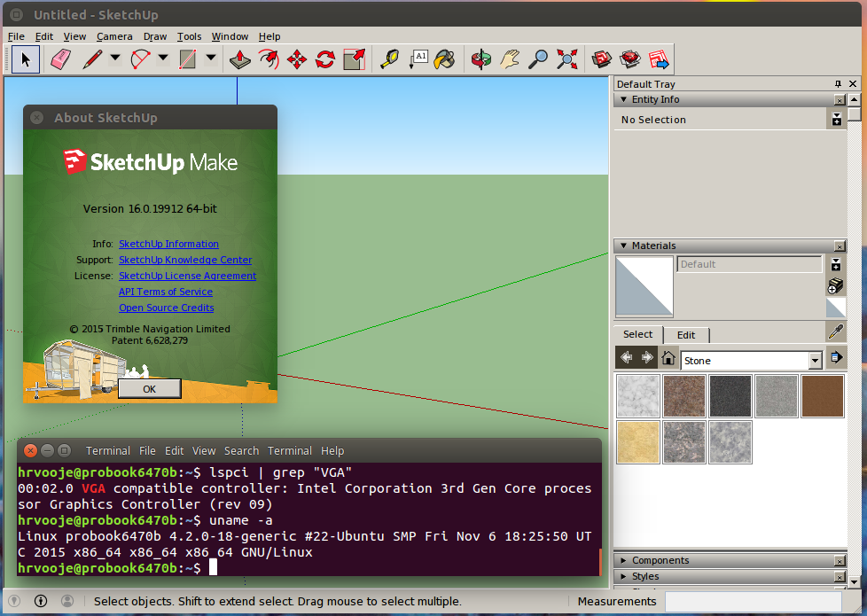The image size is (867, 616).
Task: Pin the Default Tray auto-hide
Action: (x=838, y=83)
